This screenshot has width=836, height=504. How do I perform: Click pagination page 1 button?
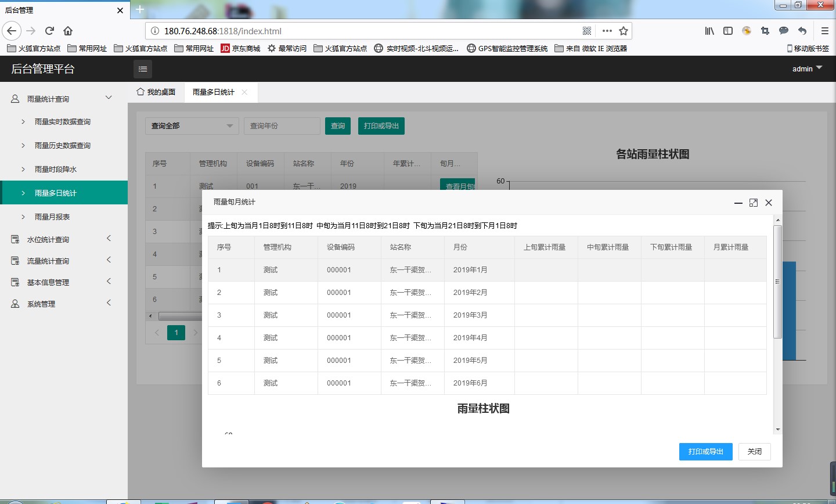[176, 333]
